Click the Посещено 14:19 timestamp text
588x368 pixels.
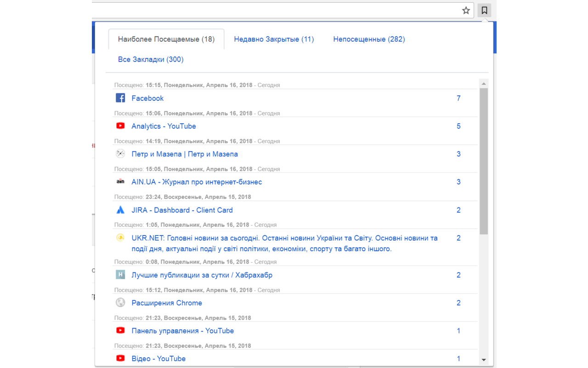197,141
